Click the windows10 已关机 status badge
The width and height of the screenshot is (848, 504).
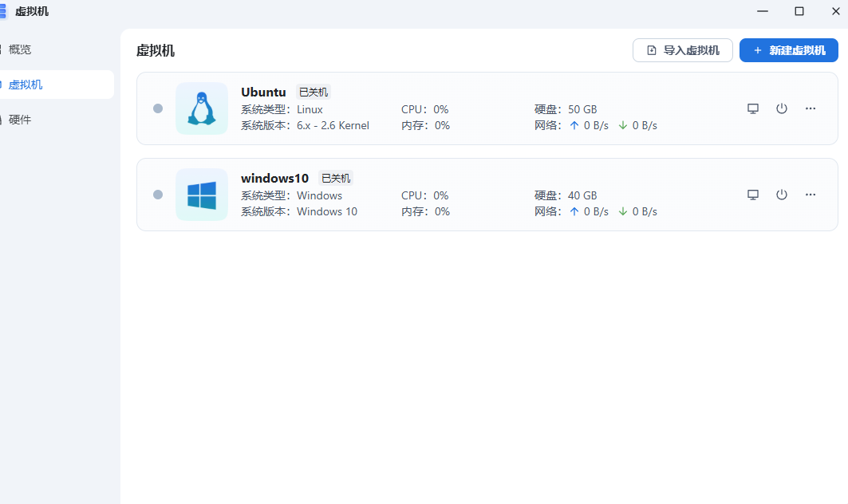tap(336, 179)
